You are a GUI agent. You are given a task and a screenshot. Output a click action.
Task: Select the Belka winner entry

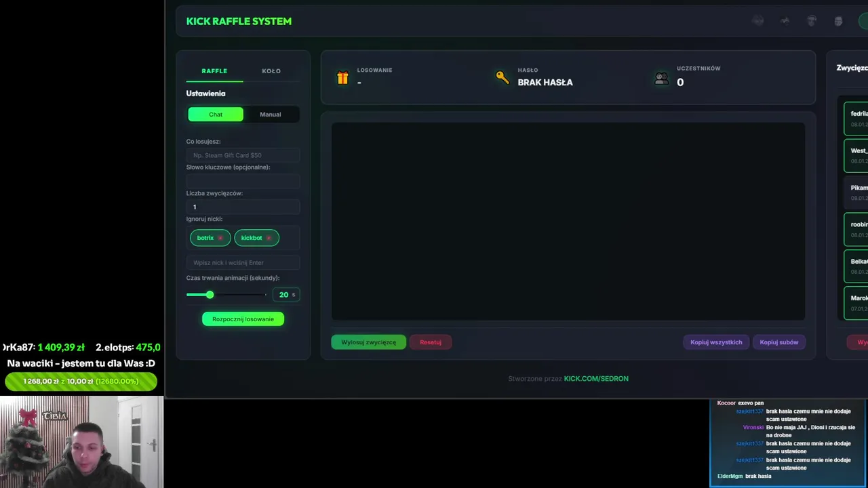pos(856,266)
